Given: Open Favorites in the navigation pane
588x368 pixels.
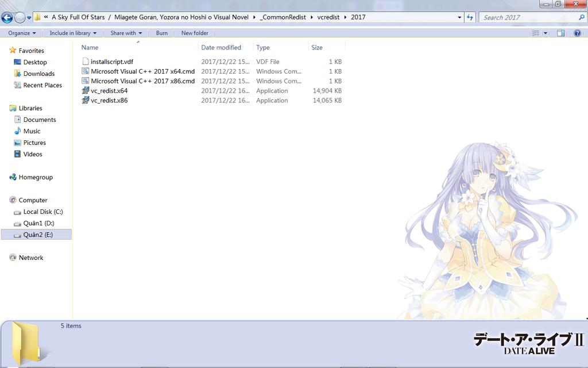Looking at the screenshot, I should point(31,51).
